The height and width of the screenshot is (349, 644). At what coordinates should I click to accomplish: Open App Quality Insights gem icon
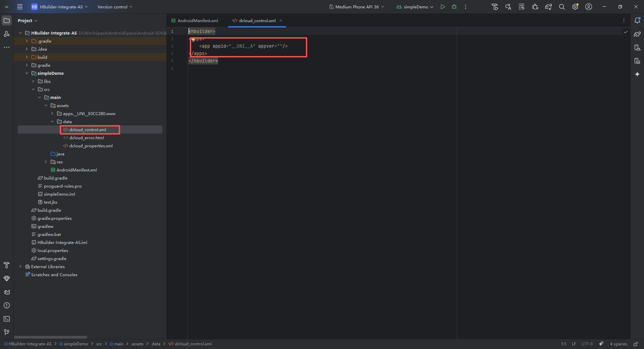(x=7, y=279)
